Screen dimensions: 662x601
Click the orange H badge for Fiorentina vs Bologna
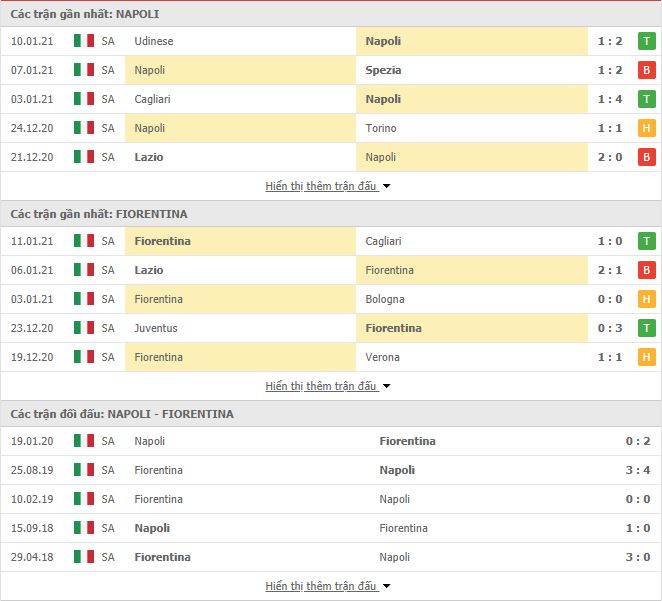[646, 299]
